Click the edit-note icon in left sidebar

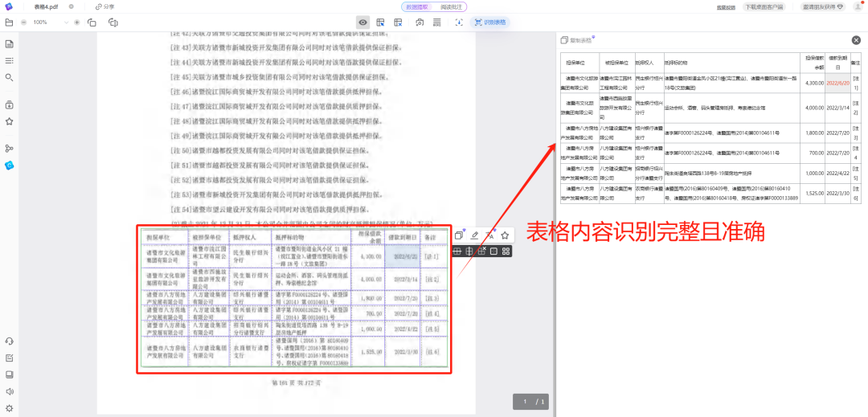9,358
